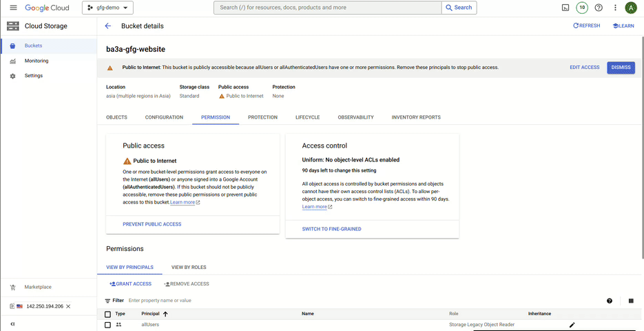Open Learn more link in Access control card

tap(314, 206)
